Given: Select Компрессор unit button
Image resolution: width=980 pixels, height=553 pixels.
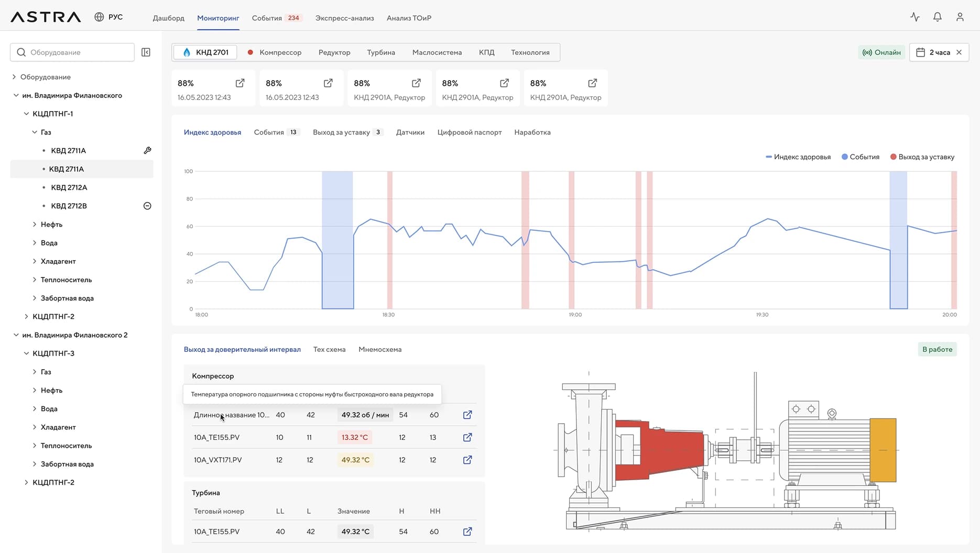Looking at the screenshot, I should [275, 52].
